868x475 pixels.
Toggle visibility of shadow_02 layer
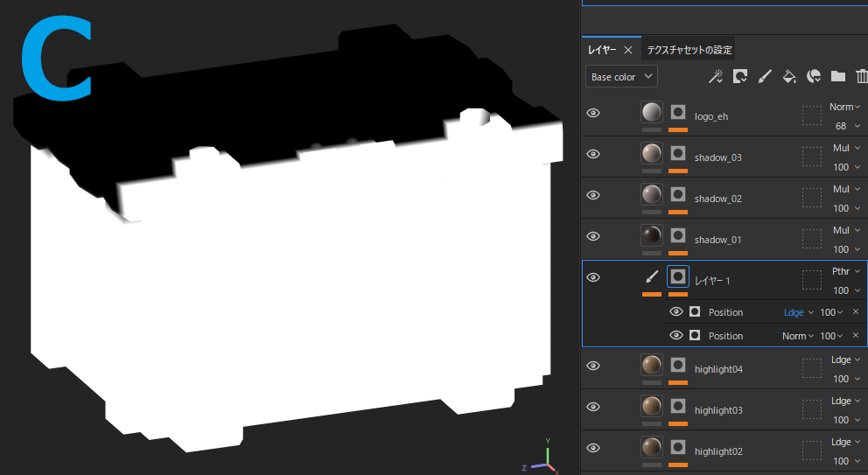[x=593, y=195]
